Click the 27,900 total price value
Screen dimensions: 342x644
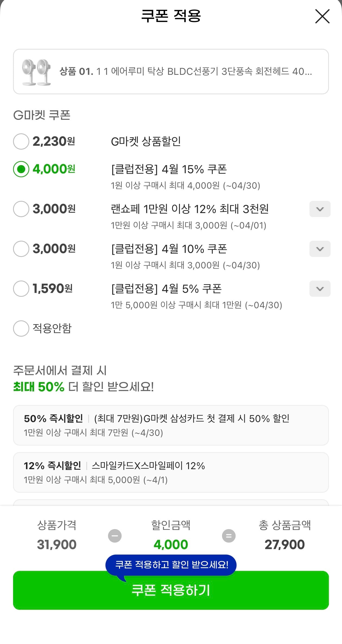pyautogui.click(x=285, y=544)
